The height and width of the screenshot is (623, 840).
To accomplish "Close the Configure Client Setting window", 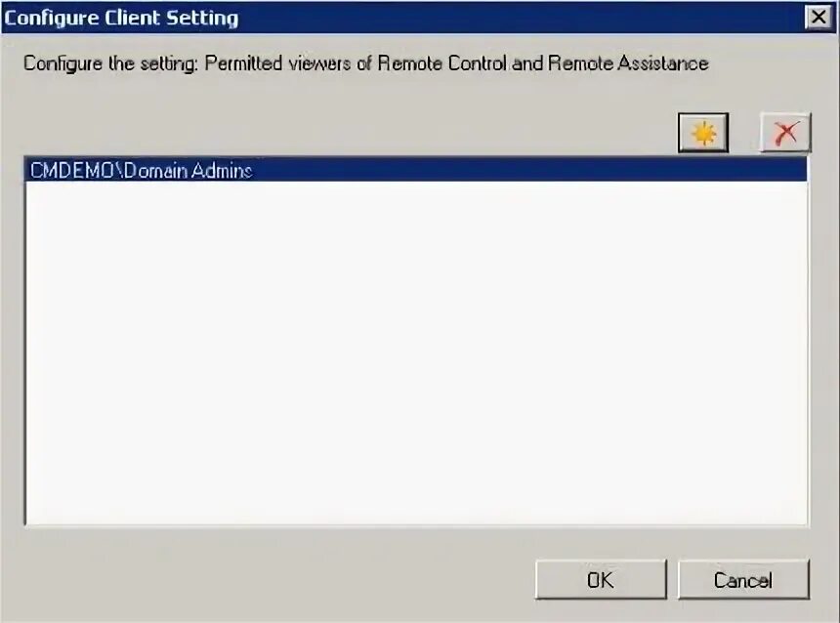I will (819, 18).
